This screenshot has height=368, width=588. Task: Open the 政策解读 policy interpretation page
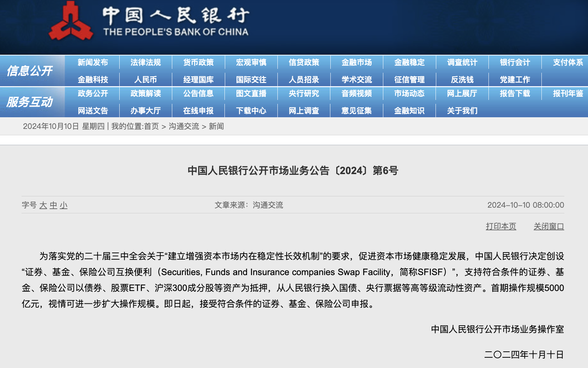(x=145, y=94)
